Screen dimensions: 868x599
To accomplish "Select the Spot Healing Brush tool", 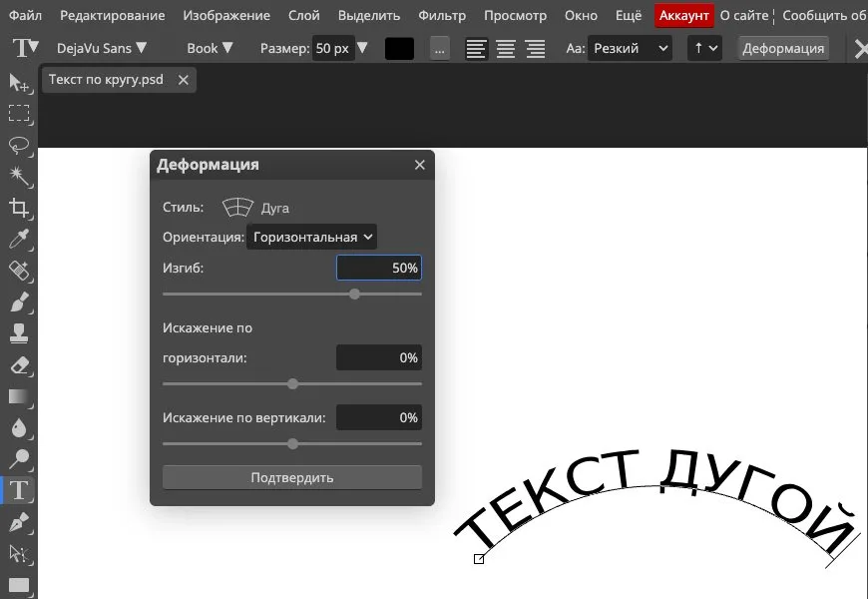I will pyautogui.click(x=19, y=271).
